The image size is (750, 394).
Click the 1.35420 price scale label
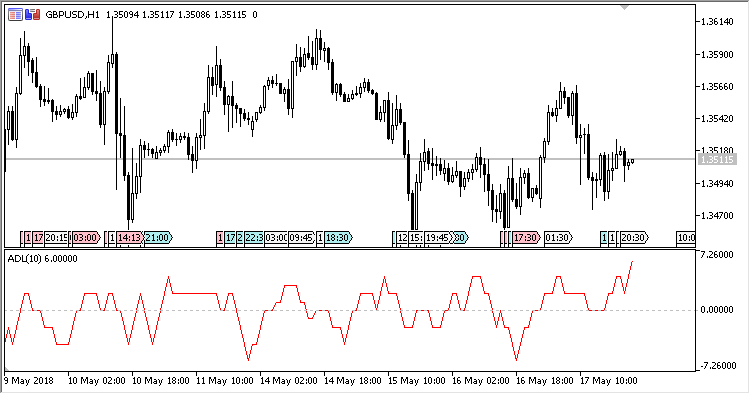coord(717,119)
